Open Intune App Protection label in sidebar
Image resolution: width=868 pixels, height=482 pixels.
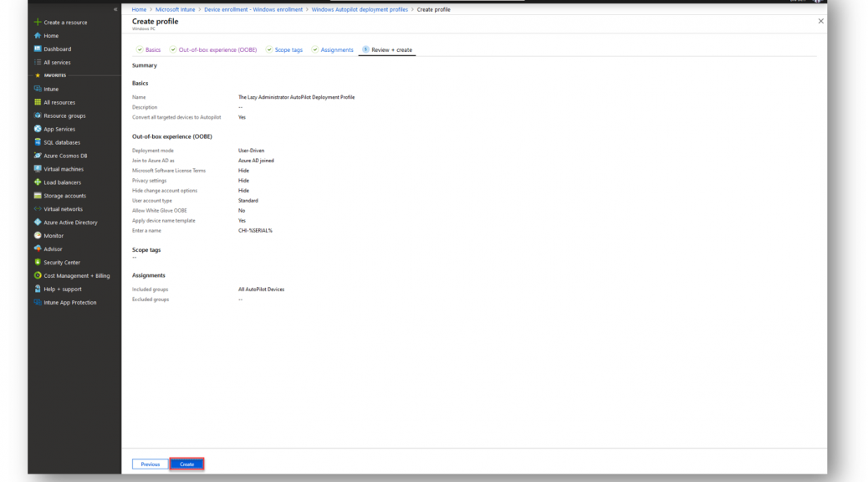69,302
